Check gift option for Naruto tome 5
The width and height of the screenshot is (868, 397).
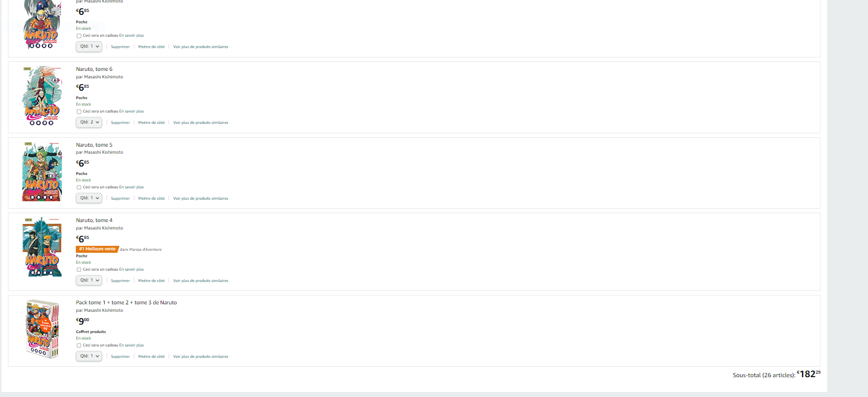[79, 187]
